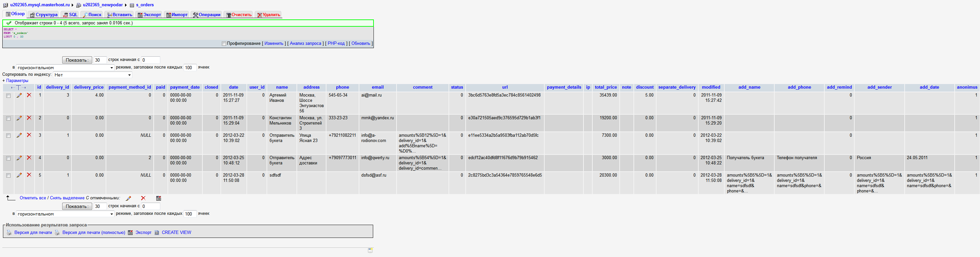Click the table icon before s_orders
Viewport: 980px width, 257px height.
[x=132, y=5]
